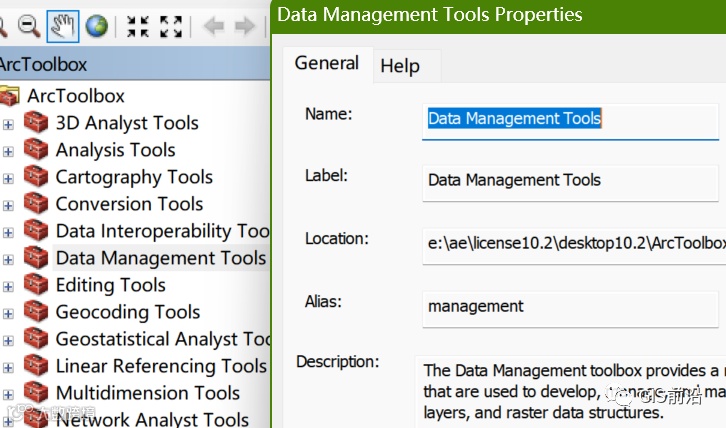Click the Fixed Zoom In icon
Viewport: 726px width, 428px height.
[138, 26]
